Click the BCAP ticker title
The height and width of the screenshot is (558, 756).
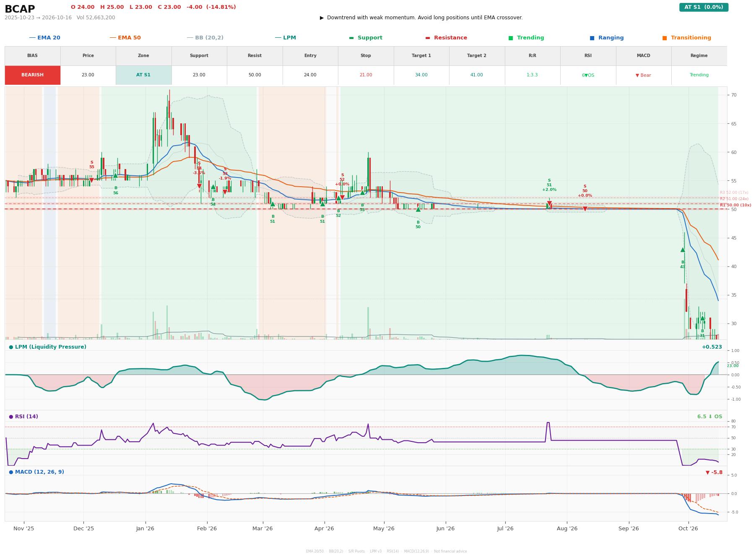pyautogui.click(x=20, y=9)
